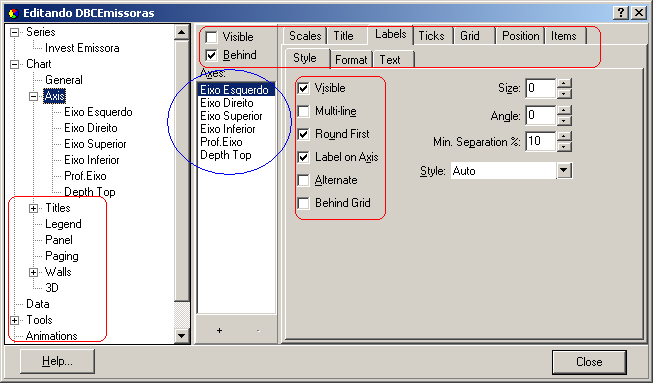Enable the Alternate checkbox
This screenshot has width=653, height=383.
[304, 180]
